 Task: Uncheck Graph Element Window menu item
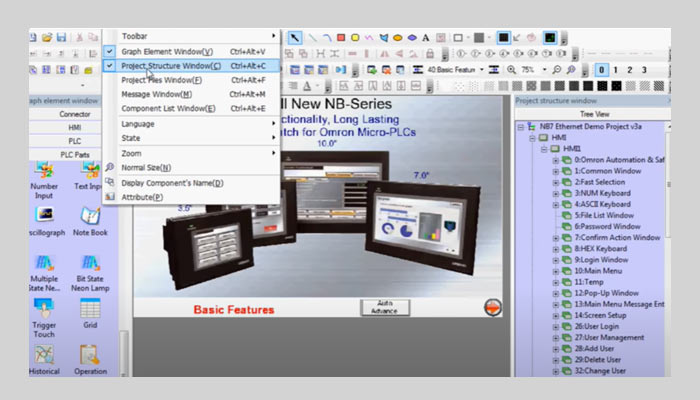tap(192, 51)
